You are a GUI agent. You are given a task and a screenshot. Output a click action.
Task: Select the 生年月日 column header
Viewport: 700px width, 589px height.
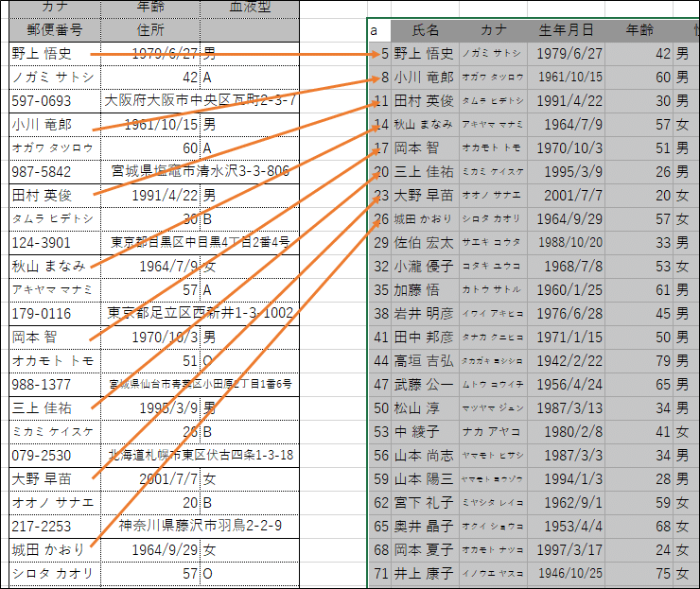566,30
